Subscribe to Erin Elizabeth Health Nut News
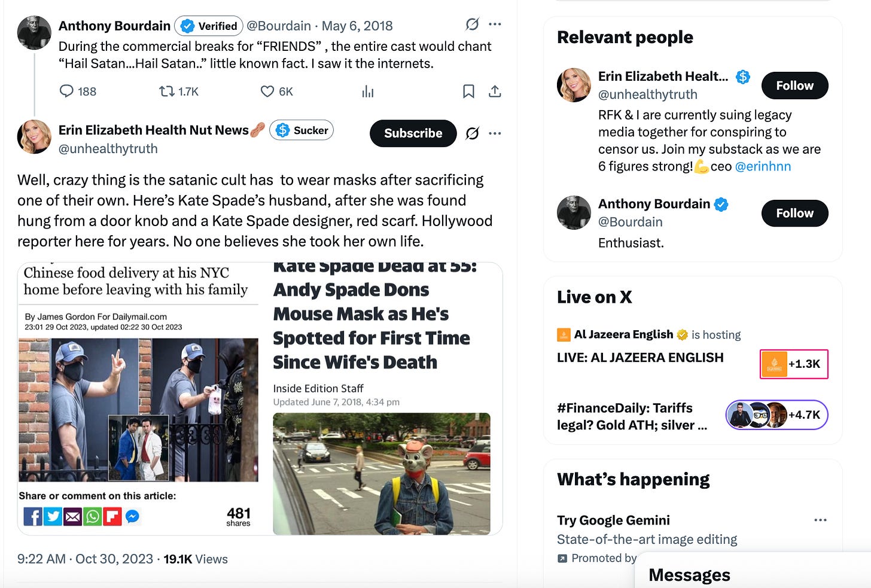 pyautogui.click(x=413, y=133)
